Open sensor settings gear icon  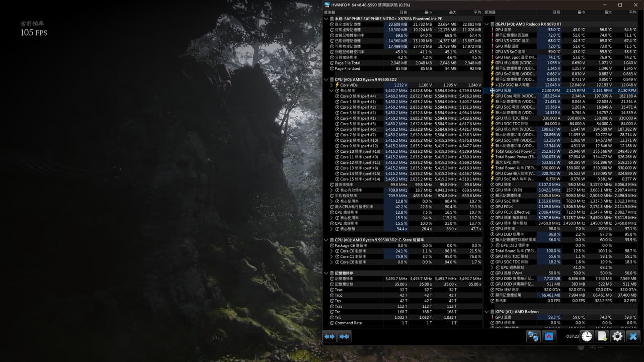point(617,336)
